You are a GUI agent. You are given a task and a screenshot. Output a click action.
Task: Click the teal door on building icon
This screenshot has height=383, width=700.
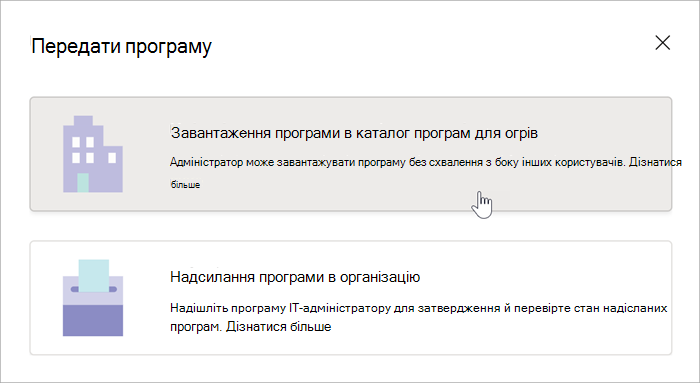[x=83, y=183]
